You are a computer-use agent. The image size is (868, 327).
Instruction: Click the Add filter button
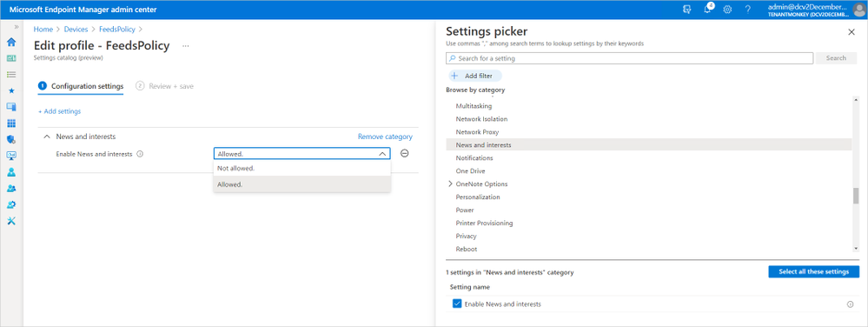tap(474, 76)
